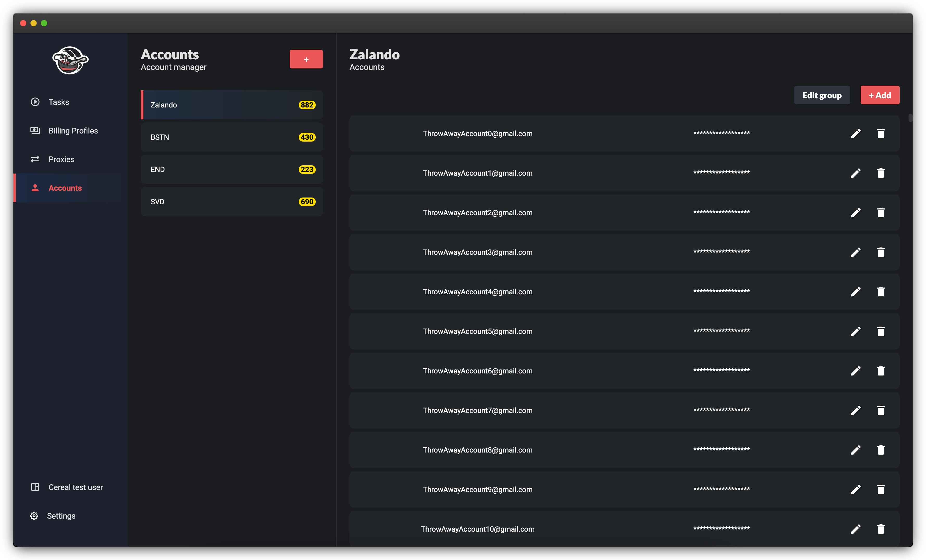This screenshot has width=926, height=560.
Task: Click the trash icon for ThrowAwayAccount9
Action: tap(880, 489)
